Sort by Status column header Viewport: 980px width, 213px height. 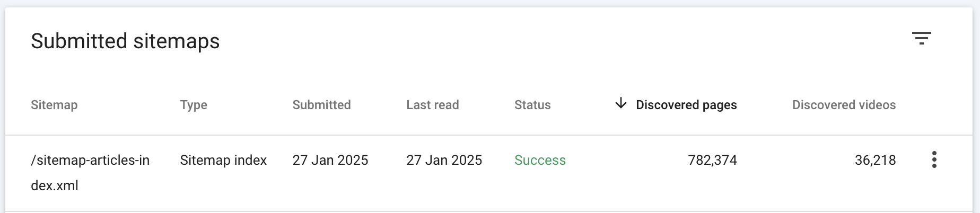pyautogui.click(x=532, y=105)
